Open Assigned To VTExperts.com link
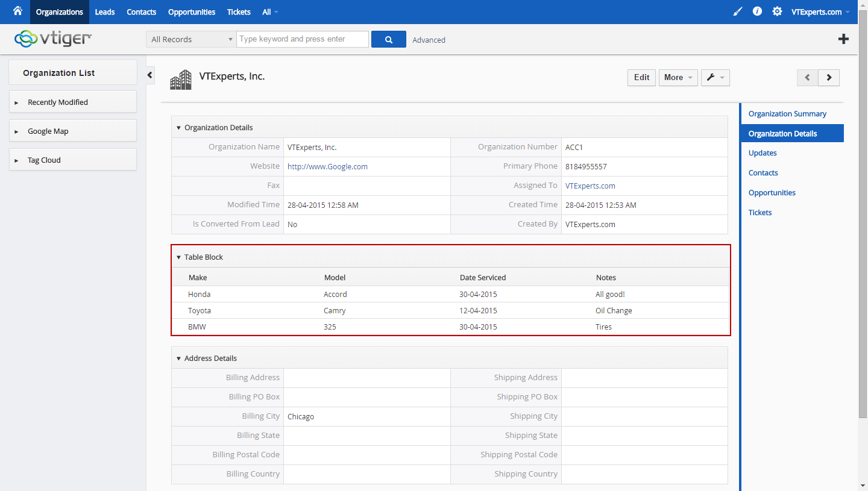Viewport: 868px width, 491px height. pos(590,186)
